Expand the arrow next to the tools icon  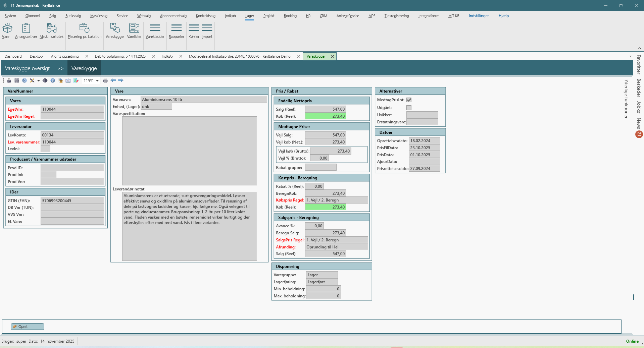pos(39,81)
